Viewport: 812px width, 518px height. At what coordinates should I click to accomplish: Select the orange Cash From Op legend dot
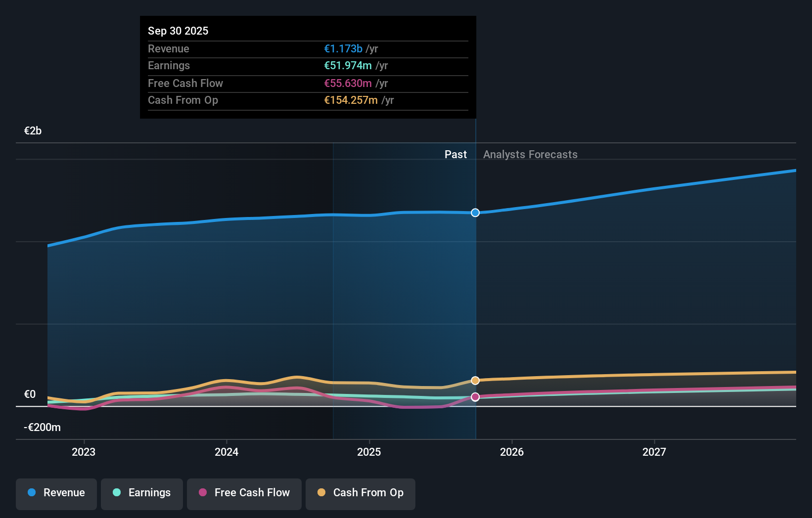coord(322,493)
